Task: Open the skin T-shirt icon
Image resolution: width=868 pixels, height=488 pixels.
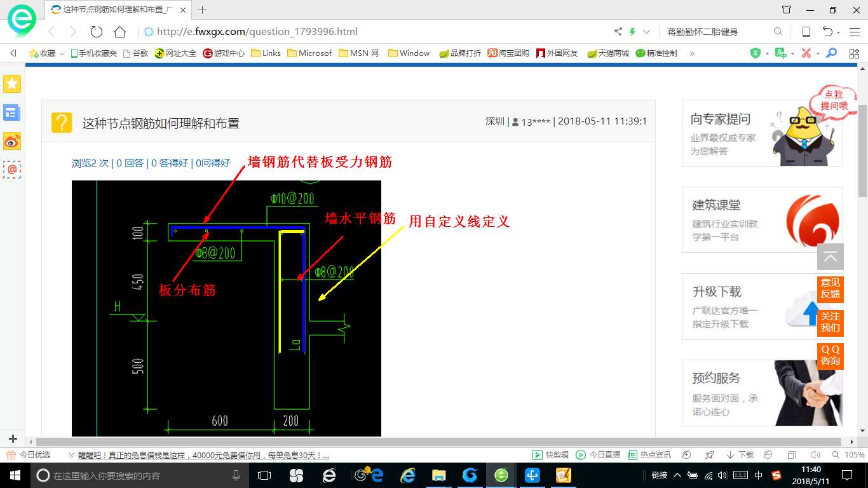Action: coord(787,10)
